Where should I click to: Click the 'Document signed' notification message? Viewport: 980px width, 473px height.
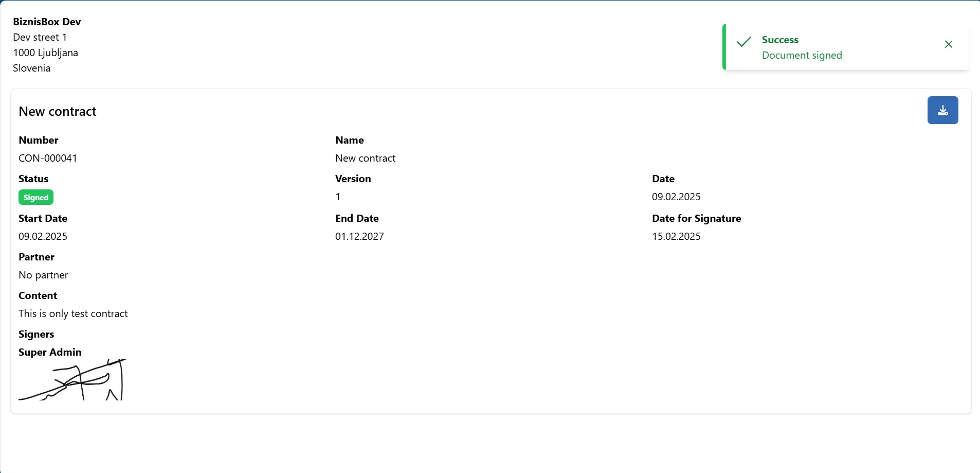point(802,56)
